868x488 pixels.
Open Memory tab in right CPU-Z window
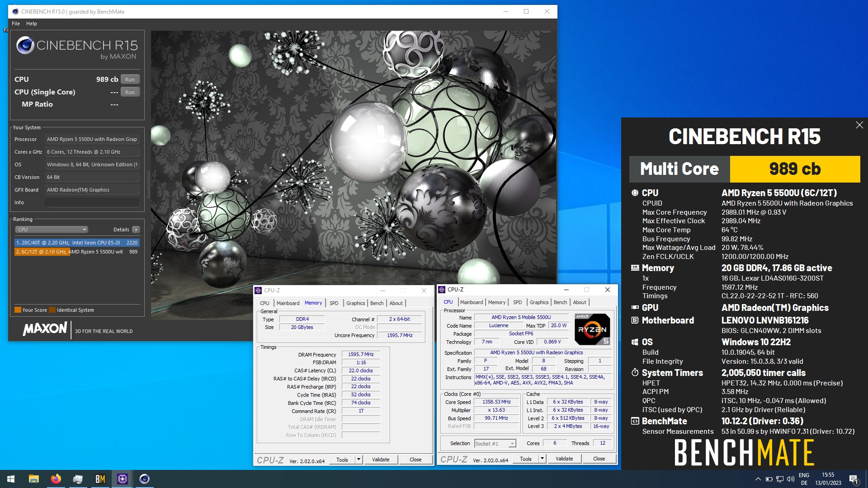tap(496, 302)
